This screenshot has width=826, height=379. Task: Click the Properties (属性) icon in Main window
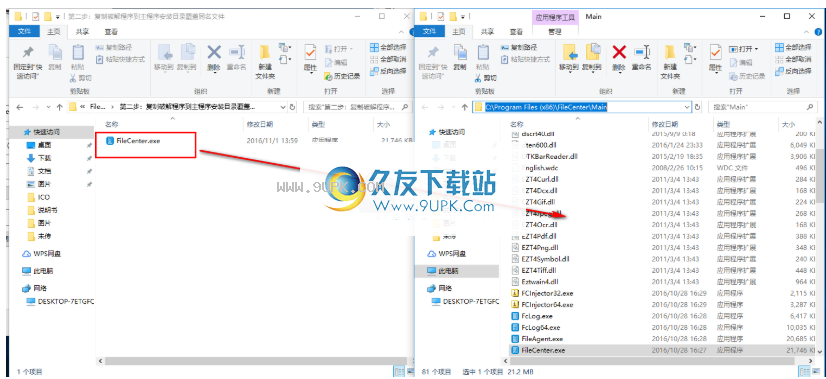click(x=715, y=53)
